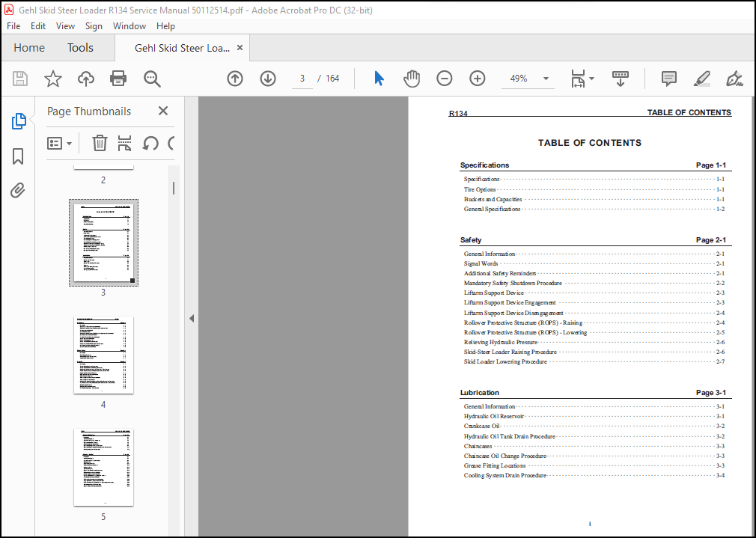Viewport: 756px width, 538px height.
Task: Rotate page counterclockwise icon
Action: [x=150, y=143]
